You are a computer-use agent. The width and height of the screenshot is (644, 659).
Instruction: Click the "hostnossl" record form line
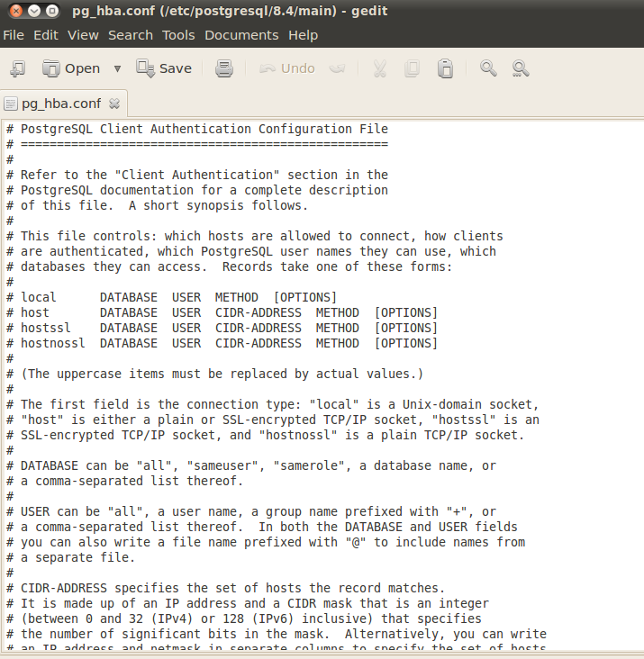[x=222, y=343]
